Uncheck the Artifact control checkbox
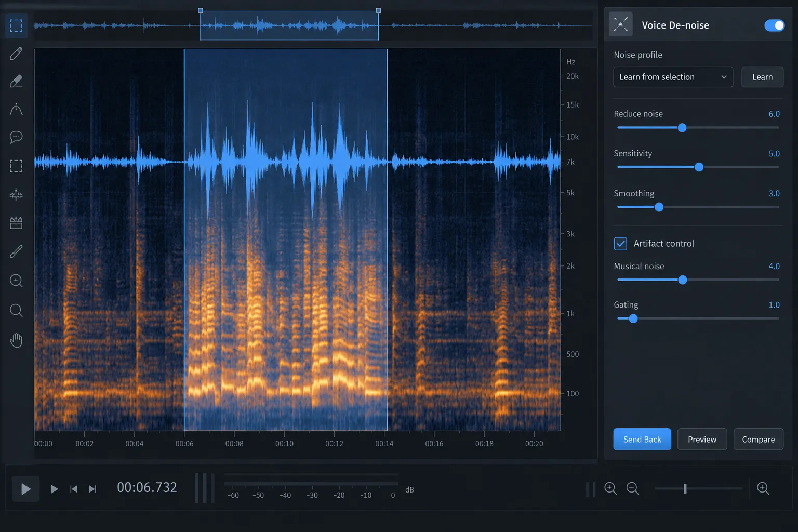The width and height of the screenshot is (798, 532). [x=620, y=243]
